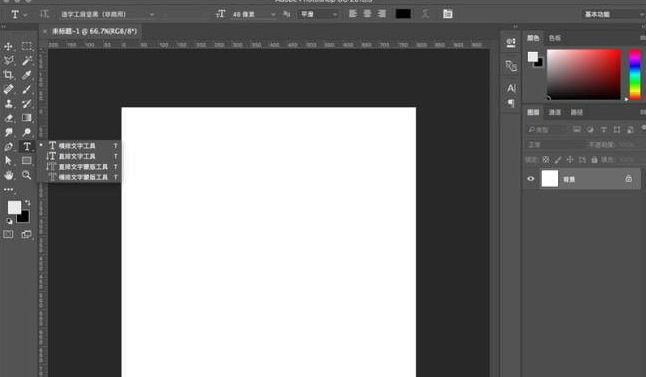
Task: Toggle filter for adjustment layers
Action: 590,129
